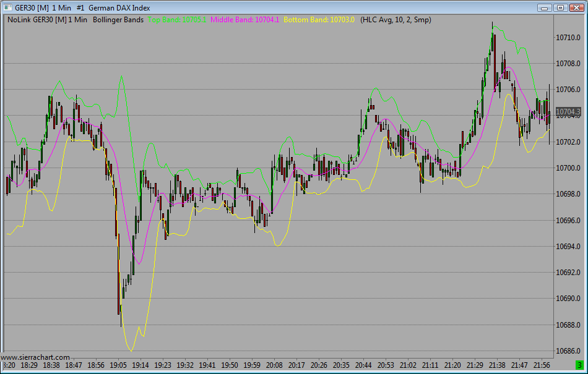
Task: Click the 10696.0 price scale label
Action: pos(568,220)
